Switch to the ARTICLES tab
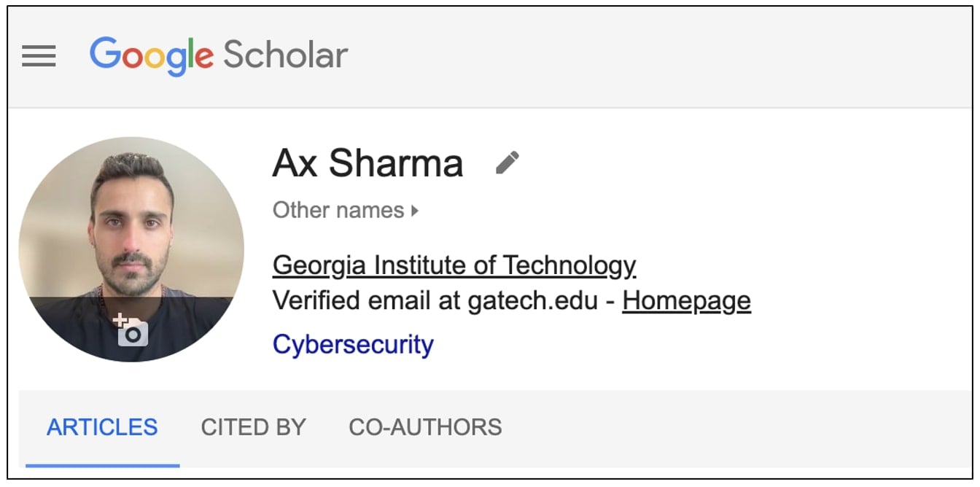Viewport: 980px width, 487px height. tap(102, 427)
